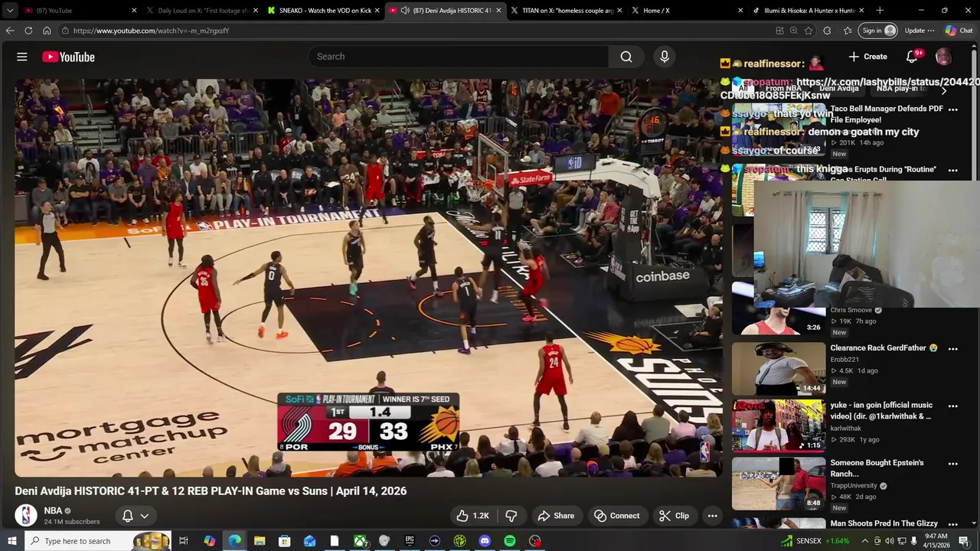Click the Connect button
The width and height of the screenshot is (980, 551).
click(x=617, y=516)
